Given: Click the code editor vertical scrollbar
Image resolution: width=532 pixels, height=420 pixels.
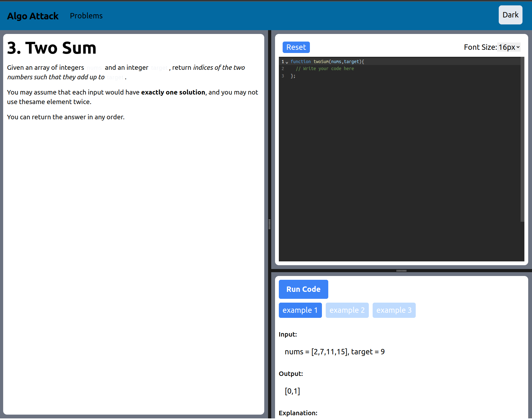Looking at the screenshot, I should click(522, 140).
